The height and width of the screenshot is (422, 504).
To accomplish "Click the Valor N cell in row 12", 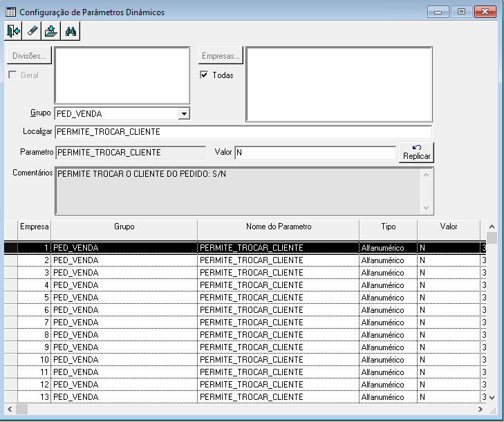I will pos(449,385).
